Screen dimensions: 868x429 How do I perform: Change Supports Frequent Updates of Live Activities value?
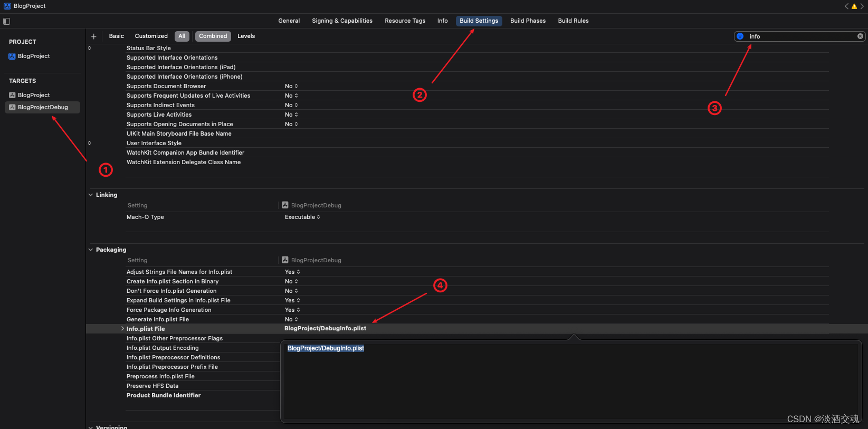point(291,96)
